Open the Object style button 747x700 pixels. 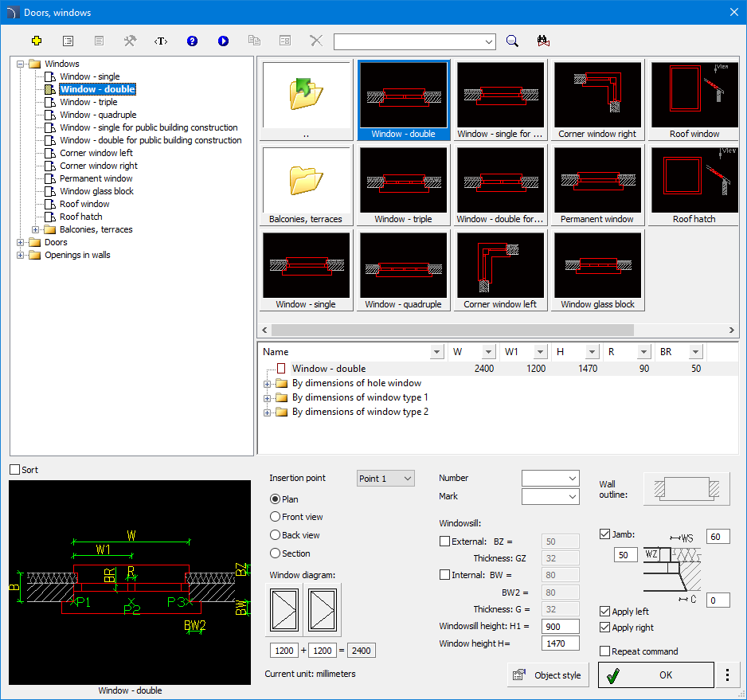[x=548, y=675]
